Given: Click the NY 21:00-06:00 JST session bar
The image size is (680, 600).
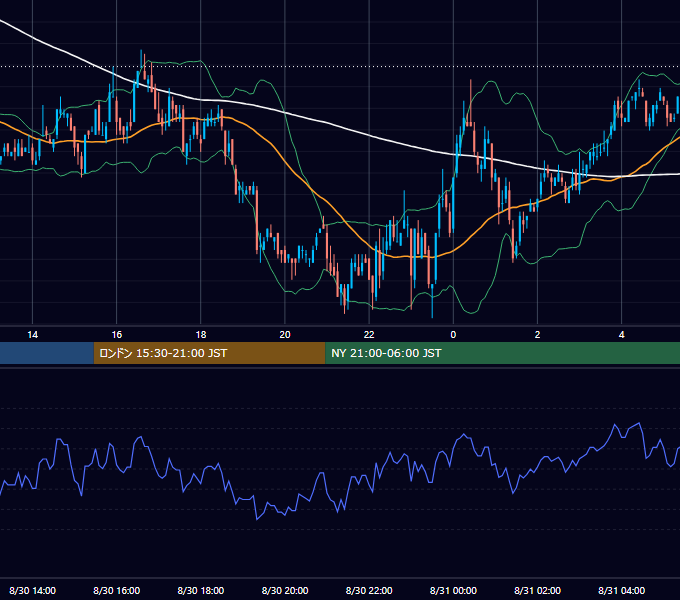Looking at the screenshot, I should [503, 353].
